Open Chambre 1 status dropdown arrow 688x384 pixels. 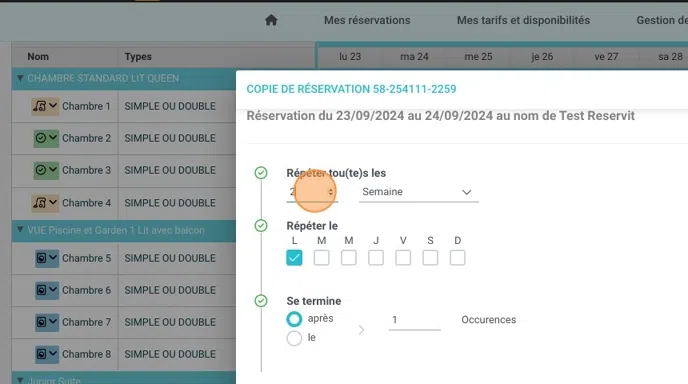point(53,106)
